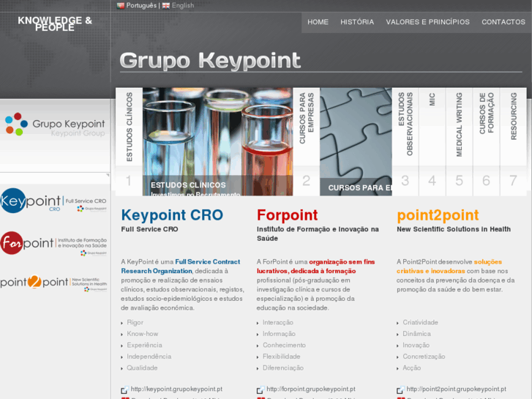
Task: Click 'Instituto de Formação e Inovação na Saúde' subtitle
Action: [x=318, y=234]
